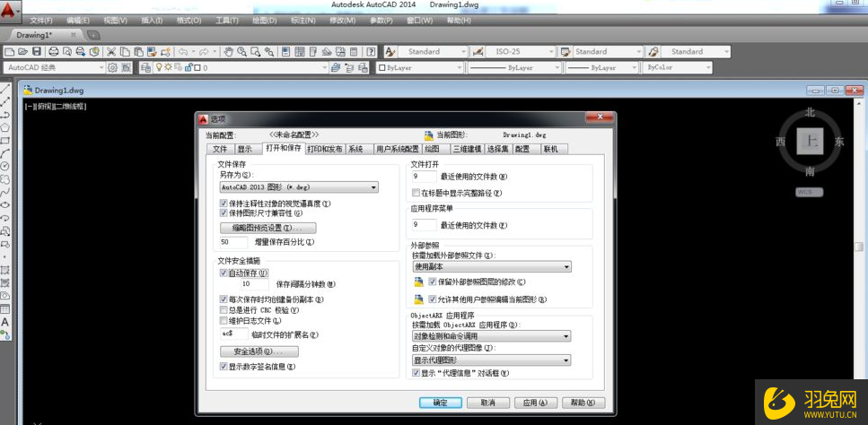Toggle 允许其他用户参照编辑当前图形 checkbox

pos(433,299)
